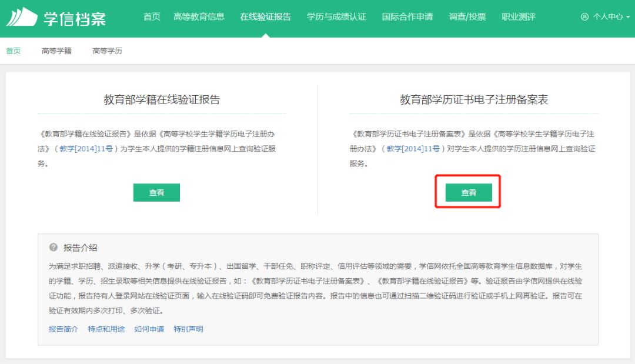Open the 报告简介 link
The height and width of the screenshot is (364, 635).
click(63, 329)
